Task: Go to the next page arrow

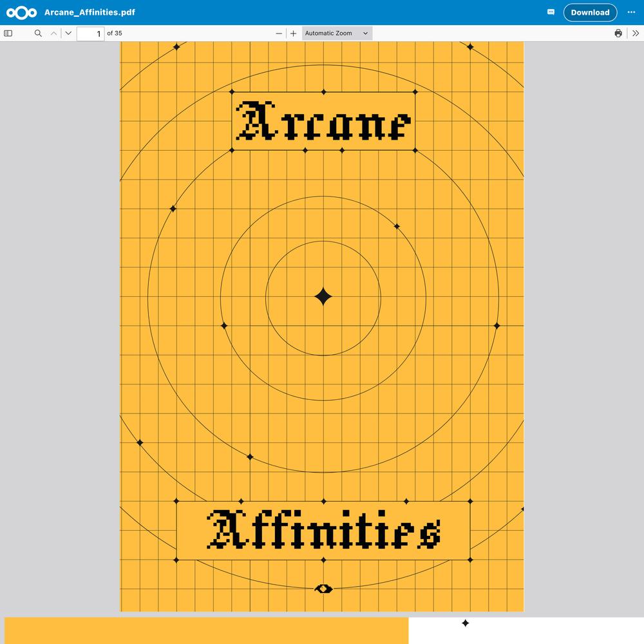Action: point(68,33)
